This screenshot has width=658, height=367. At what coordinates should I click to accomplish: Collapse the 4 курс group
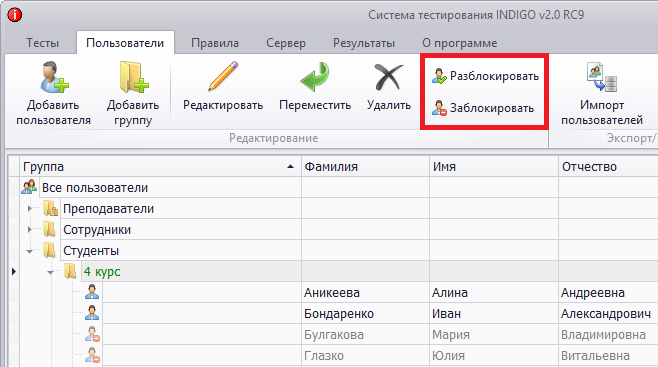51,272
